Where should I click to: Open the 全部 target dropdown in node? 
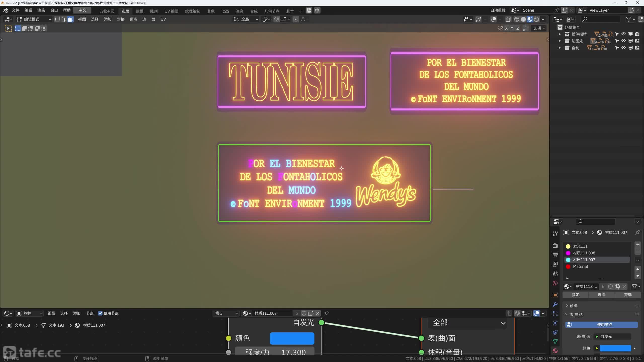[468, 323]
